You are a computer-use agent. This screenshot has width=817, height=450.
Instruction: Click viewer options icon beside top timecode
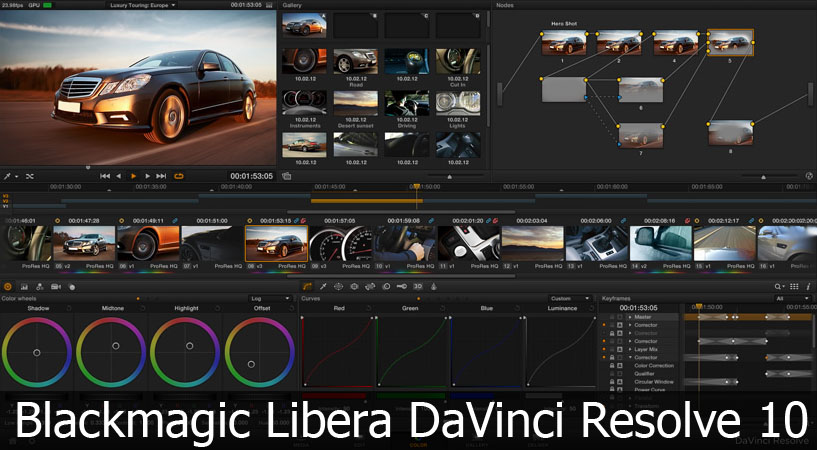269,5
